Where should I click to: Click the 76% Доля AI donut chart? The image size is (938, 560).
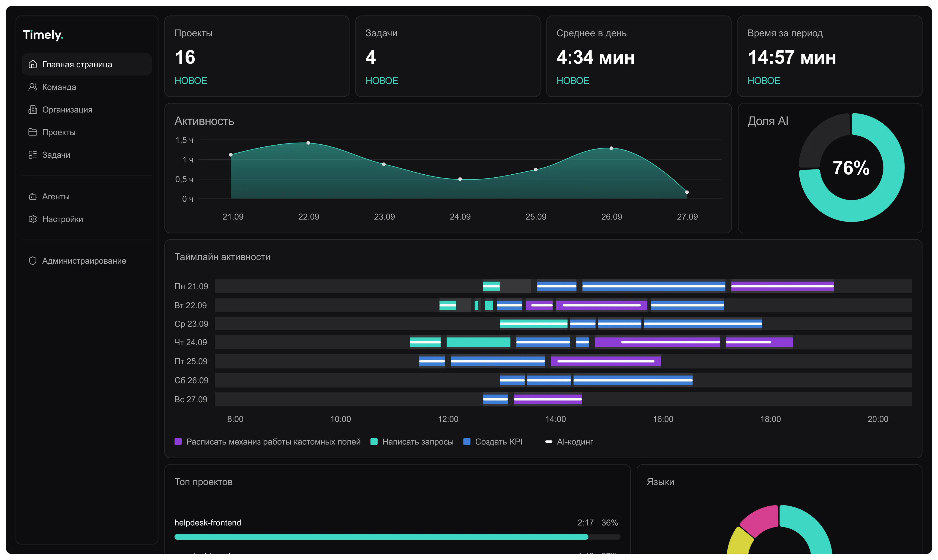(851, 168)
